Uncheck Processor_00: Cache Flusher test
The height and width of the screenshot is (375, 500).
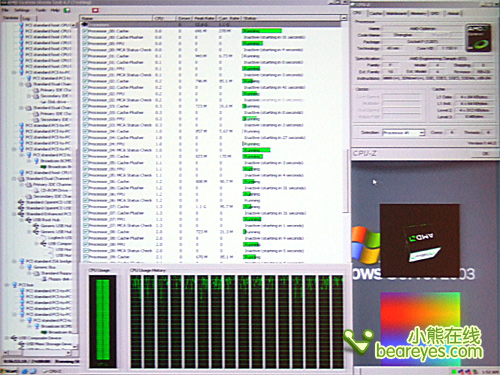(x=85, y=37)
